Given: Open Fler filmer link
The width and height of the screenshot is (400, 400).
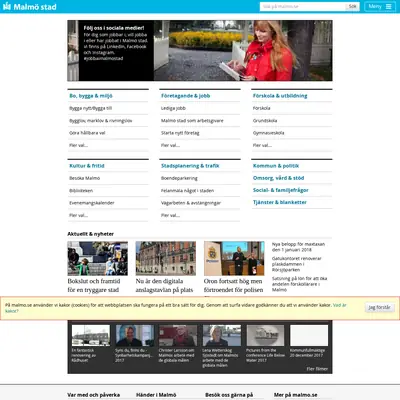Looking at the screenshot, I should [317, 369].
